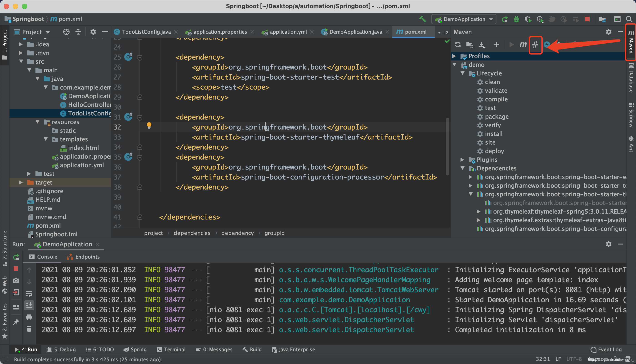Select the dependencies breadcrumb below the editor
Viewport: 636px width, 364px height.
(x=192, y=233)
